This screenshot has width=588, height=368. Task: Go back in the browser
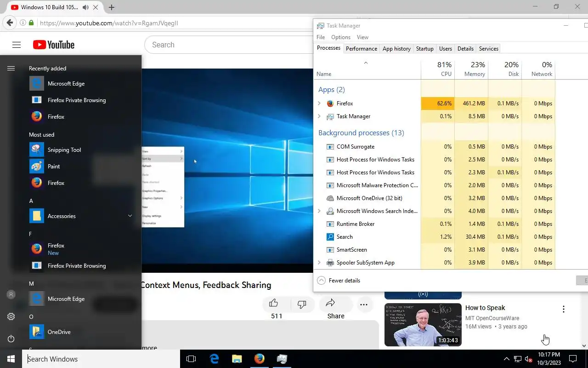coord(10,23)
